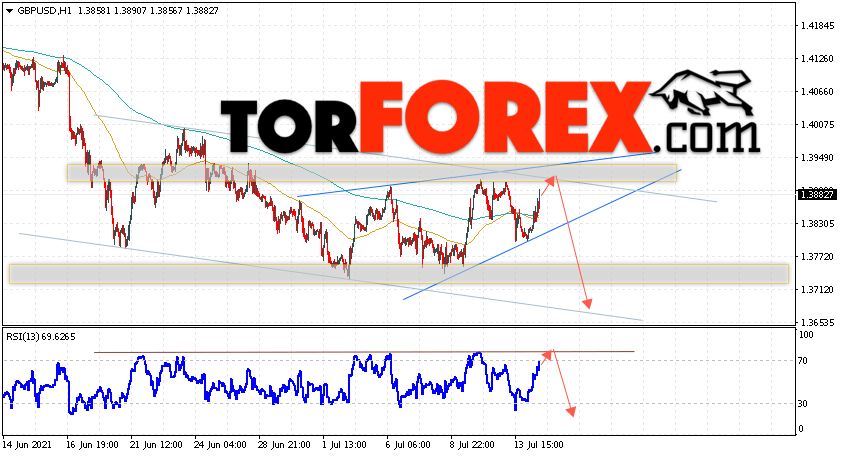The width and height of the screenshot is (841, 456).
Task: Click price axis value 1.40075
Action: coord(817,124)
